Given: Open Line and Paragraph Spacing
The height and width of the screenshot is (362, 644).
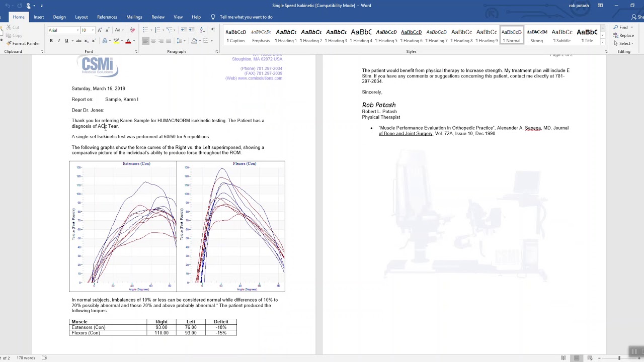Looking at the screenshot, I should coord(180,41).
